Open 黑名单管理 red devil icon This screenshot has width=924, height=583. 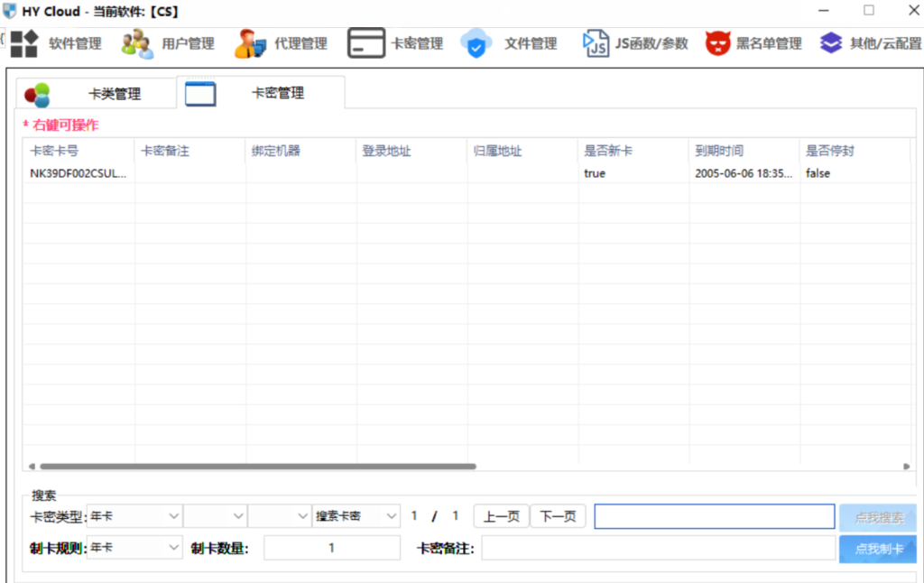pyautogui.click(x=717, y=43)
